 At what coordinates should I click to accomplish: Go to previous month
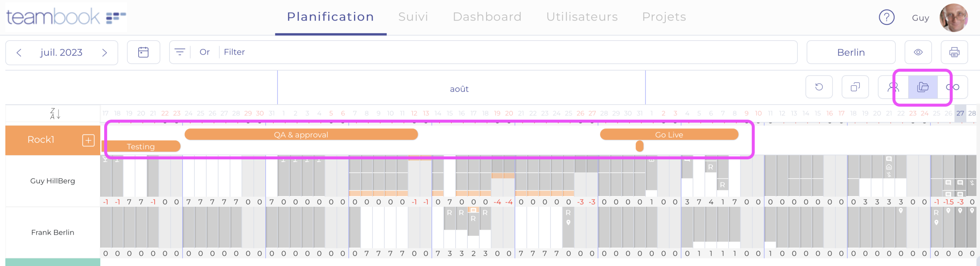pyautogui.click(x=19, y=53)
